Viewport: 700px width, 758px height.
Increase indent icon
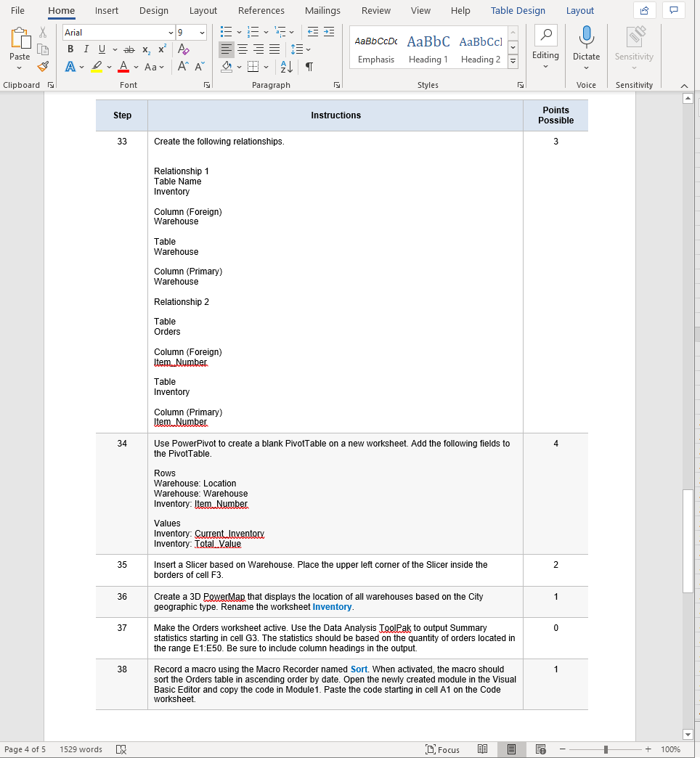coord(329,32)
